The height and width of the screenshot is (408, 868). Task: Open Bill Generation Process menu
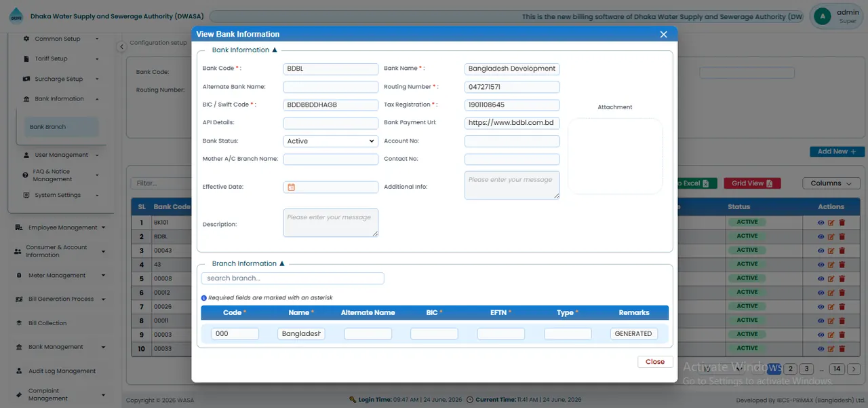tap(60, 299)
